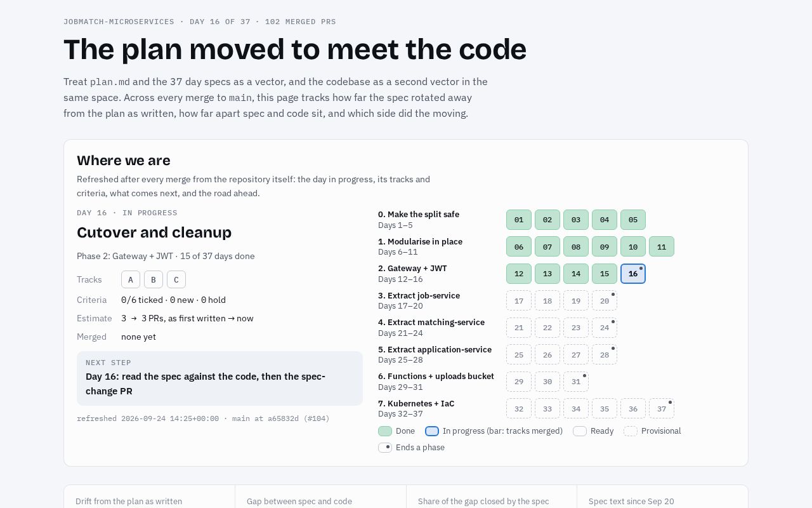Screen dimensions: 812x508
Task: Open provisional day 33 tile
Action: click(547, 408)
